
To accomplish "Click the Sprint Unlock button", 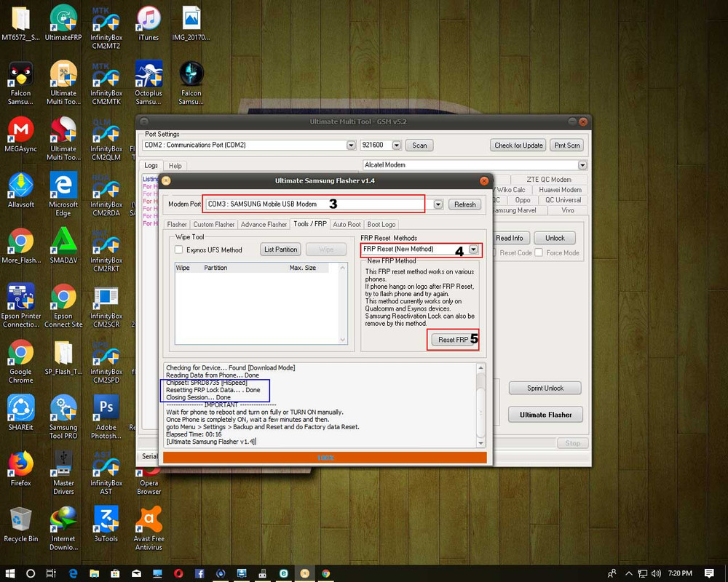I will point(545,388).
